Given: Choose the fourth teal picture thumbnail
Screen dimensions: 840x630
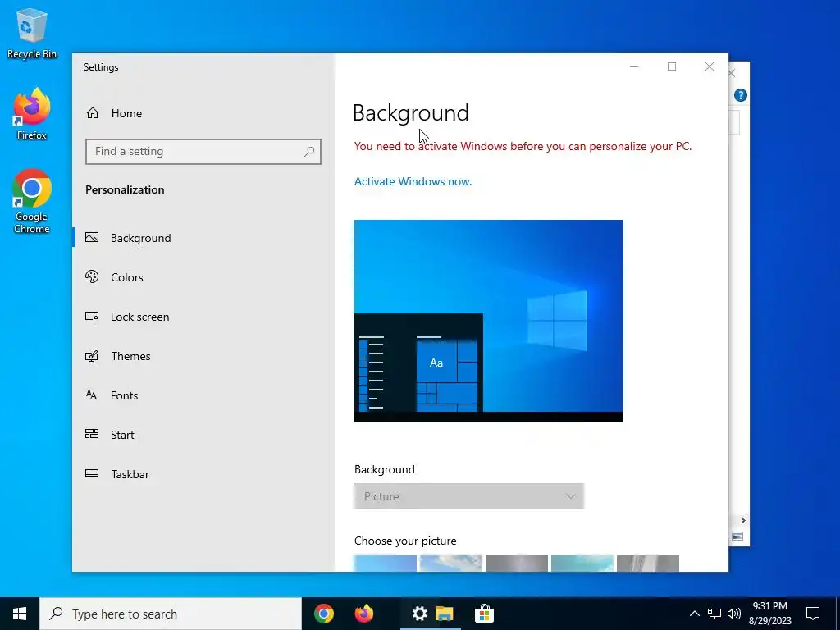Looking at the screenshot, I should (x=582, y=563).
